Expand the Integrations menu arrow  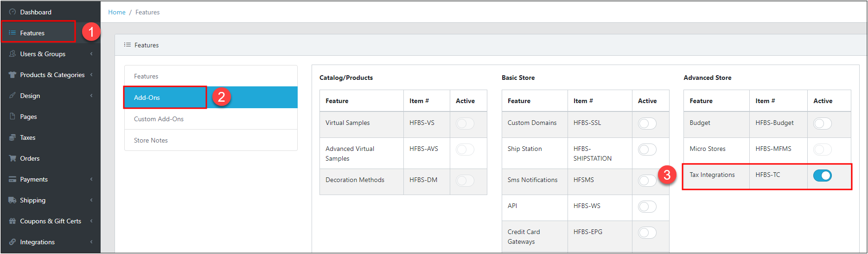(91, 242)
